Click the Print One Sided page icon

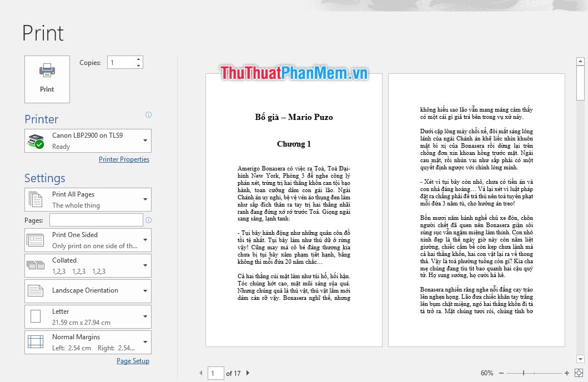click(x=36, y=240)
